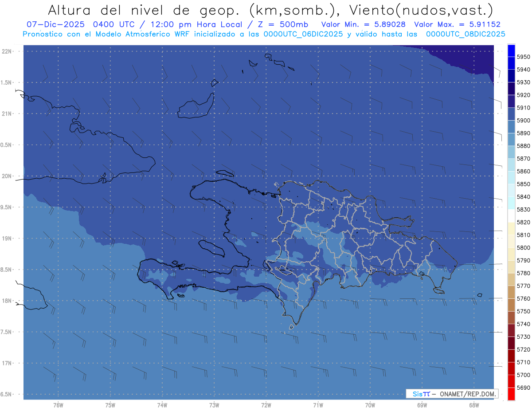Click the 22N latitude axis label
This screenshot has height=411, width=532.
pos(7,51)
